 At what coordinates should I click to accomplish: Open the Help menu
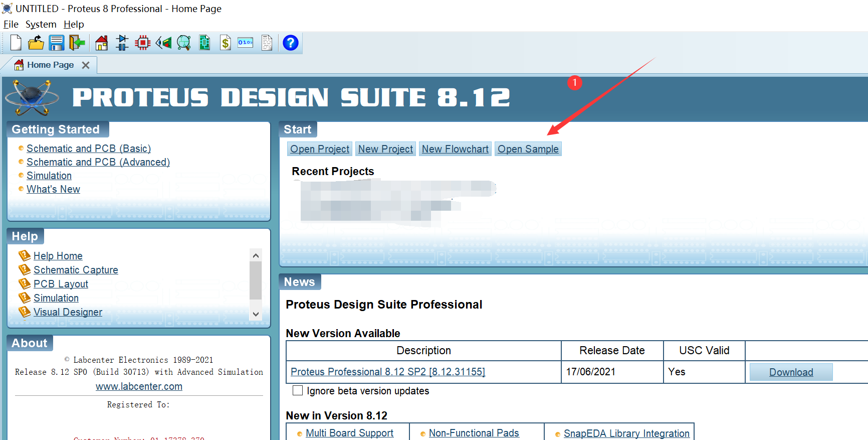tap(74, 24)
